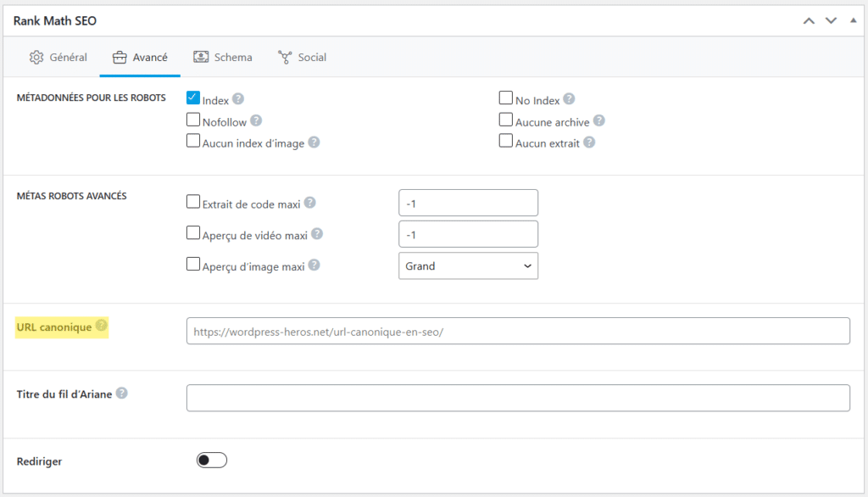Show help for Titre du fil d'Ariane
This screenshot has width=868, height=497.
(x=122, y=393)
